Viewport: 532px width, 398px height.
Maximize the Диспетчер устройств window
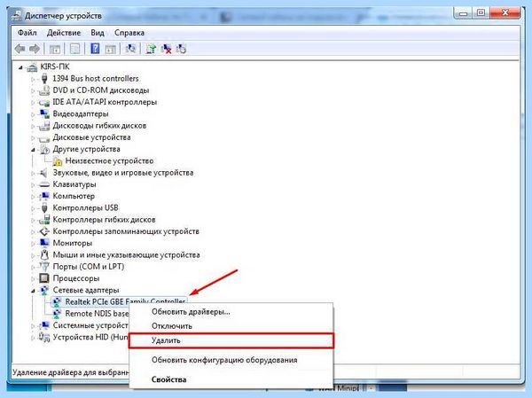tap(481, 13)
